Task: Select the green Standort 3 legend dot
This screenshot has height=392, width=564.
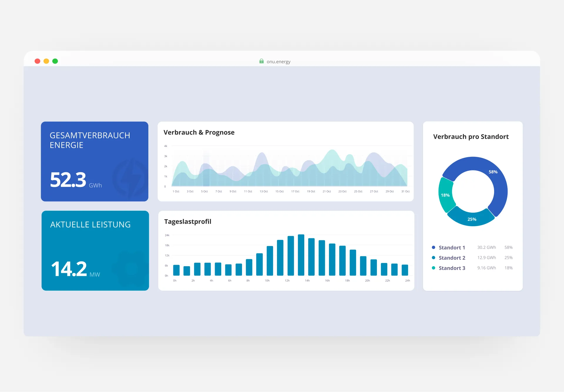Action: click(433, 268)
